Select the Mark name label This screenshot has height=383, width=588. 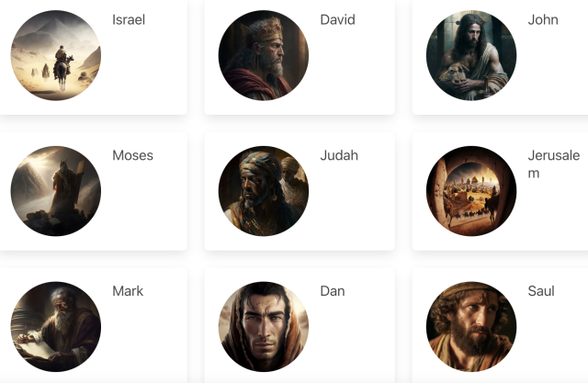point(128,291)
